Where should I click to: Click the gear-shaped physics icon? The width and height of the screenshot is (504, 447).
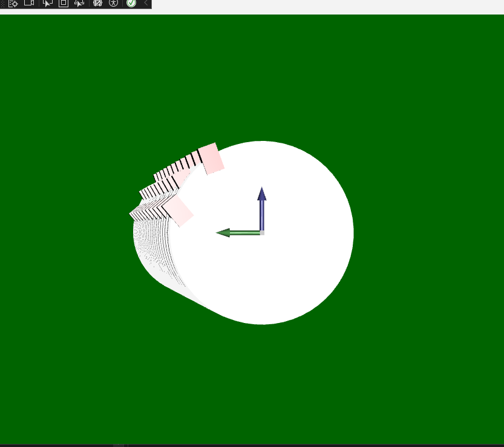coord(98,3)
